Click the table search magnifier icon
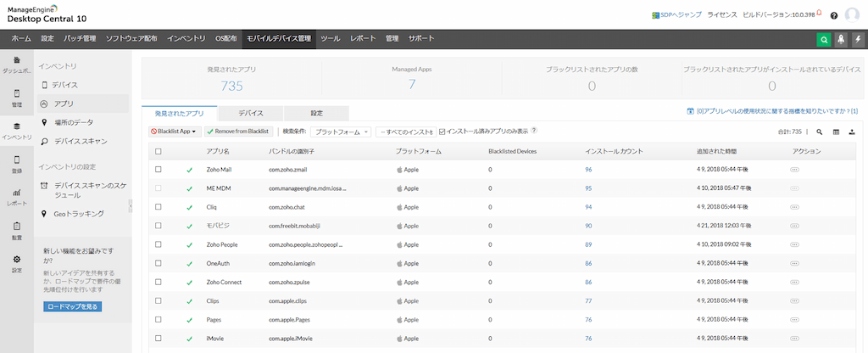868x353 pixels. click(x=820, y=132)
